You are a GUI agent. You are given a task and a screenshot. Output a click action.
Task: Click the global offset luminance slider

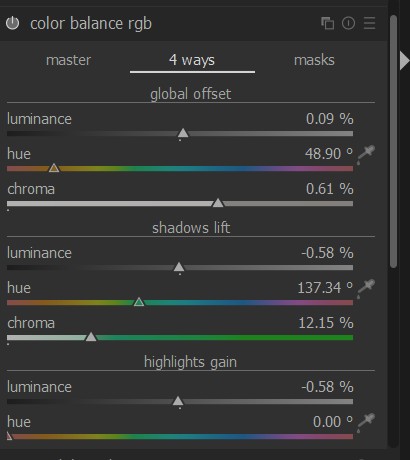pos(180,134)
